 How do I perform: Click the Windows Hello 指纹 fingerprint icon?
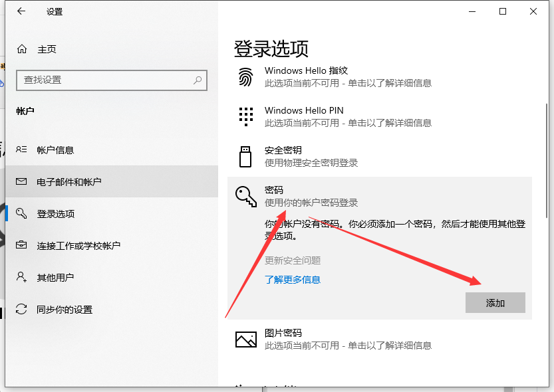[246, 76]
